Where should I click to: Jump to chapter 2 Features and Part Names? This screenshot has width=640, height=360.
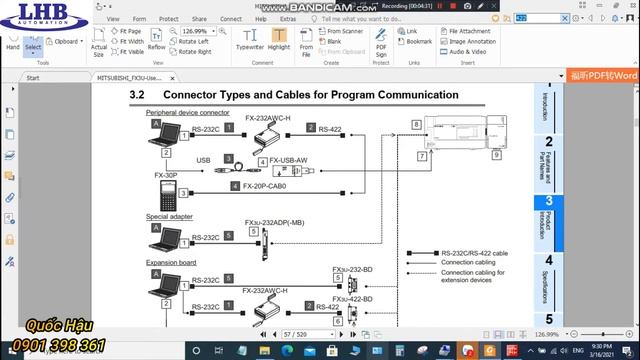(x=548, y=164)
